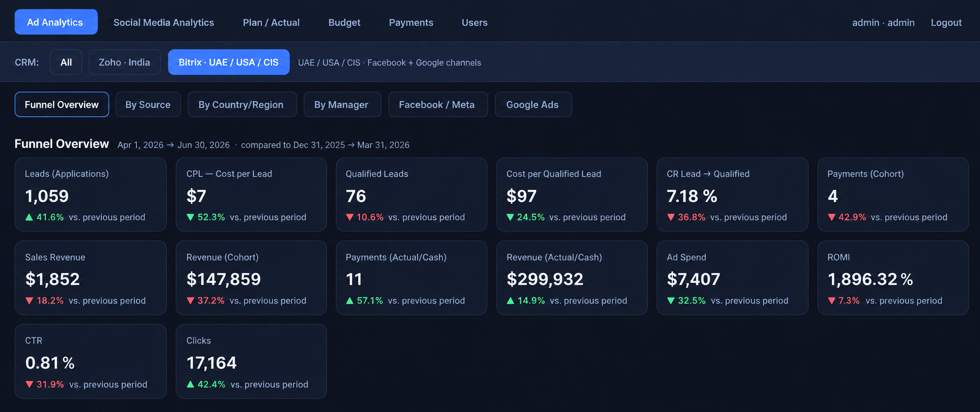Click the $7,407 Ad Spend value
980x412 pixels.
(x=694, y=279)
